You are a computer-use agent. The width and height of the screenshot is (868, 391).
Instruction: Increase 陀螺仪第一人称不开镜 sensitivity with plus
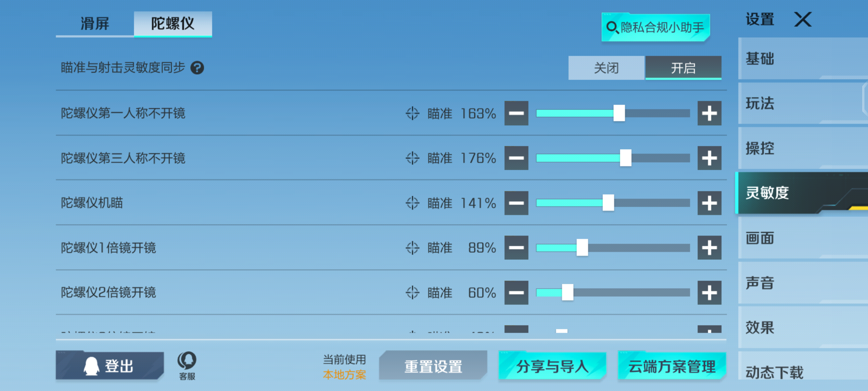(x=709, y=113)
